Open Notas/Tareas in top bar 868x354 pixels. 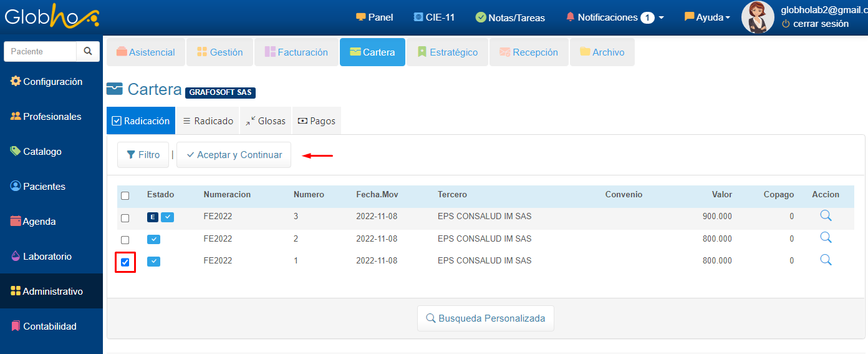point(510,17)
